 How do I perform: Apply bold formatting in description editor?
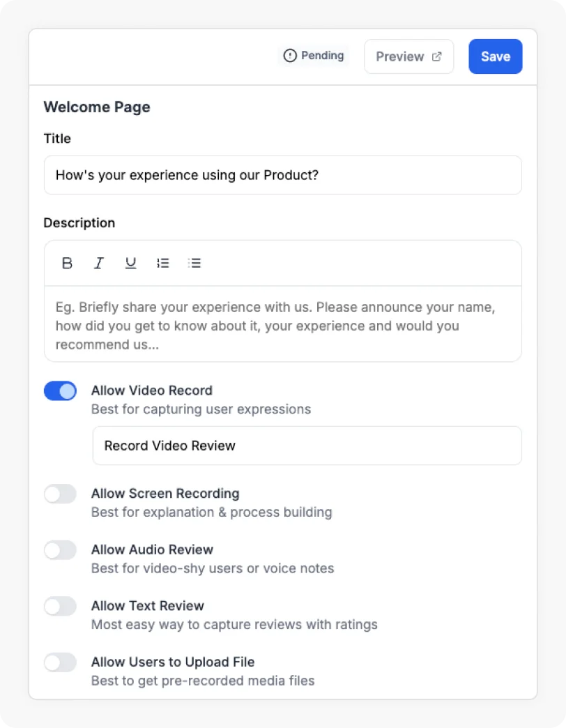(67, 263)
